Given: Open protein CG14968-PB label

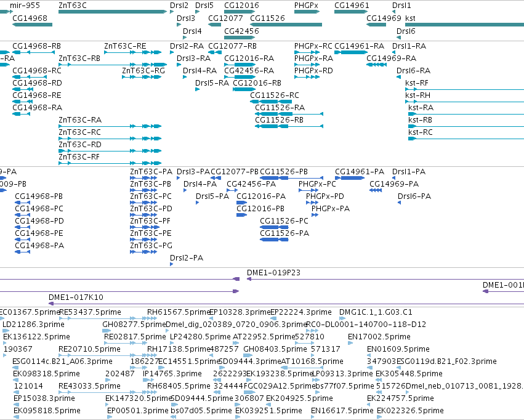Looking at the screenshot, I should point(39,196).
